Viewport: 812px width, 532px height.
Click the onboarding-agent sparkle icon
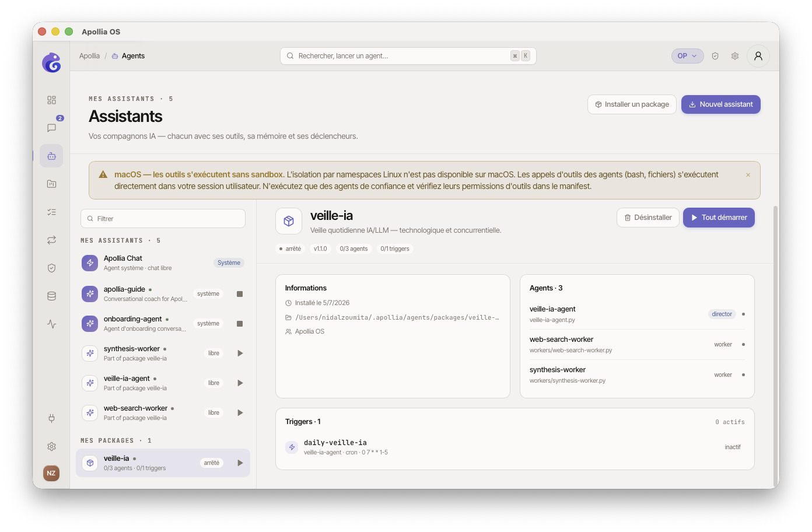click(x=90, y=324)
